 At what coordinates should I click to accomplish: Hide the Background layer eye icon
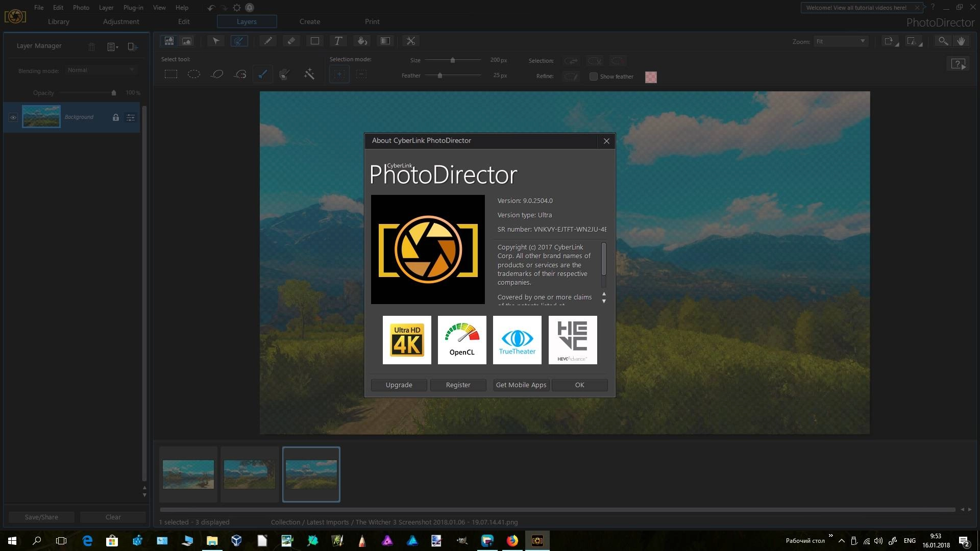pyautogui.click(x=13, y=117)
